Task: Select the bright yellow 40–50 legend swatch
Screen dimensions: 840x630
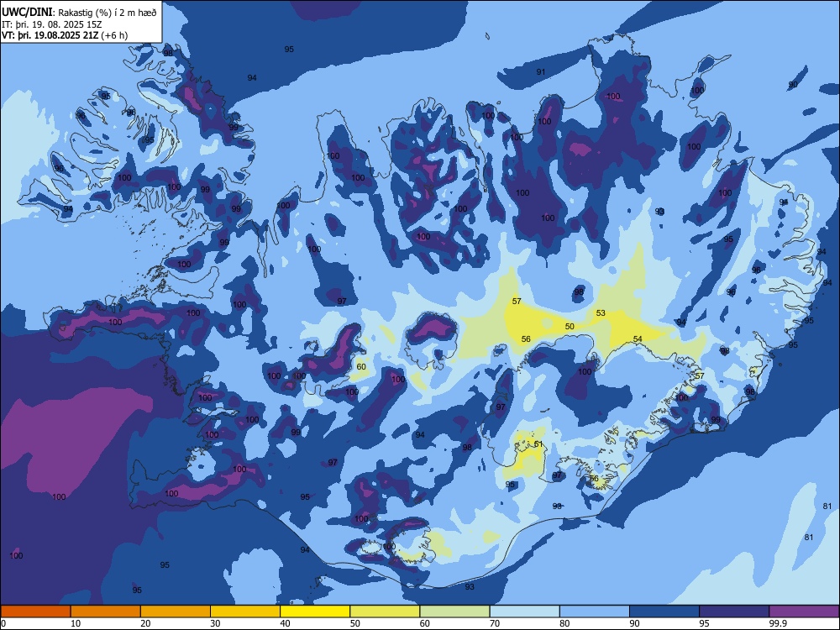Action: tap(315, 612)
